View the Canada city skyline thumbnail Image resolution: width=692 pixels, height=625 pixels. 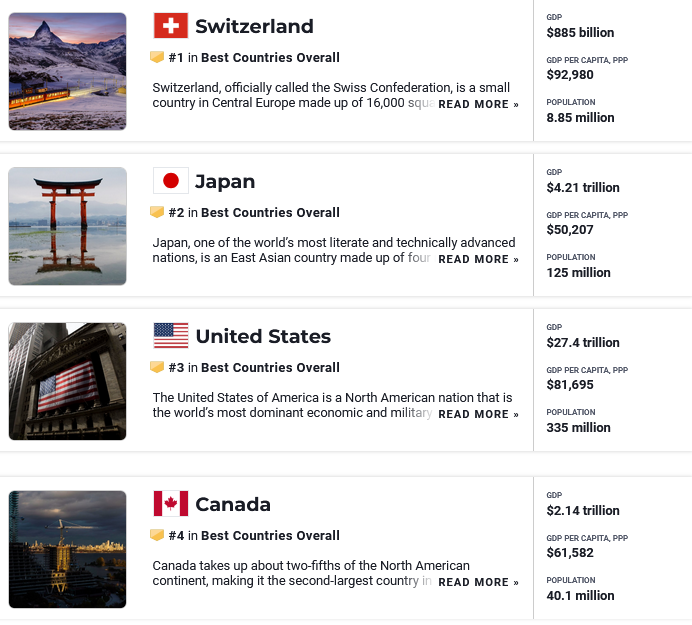coord(68,549)
